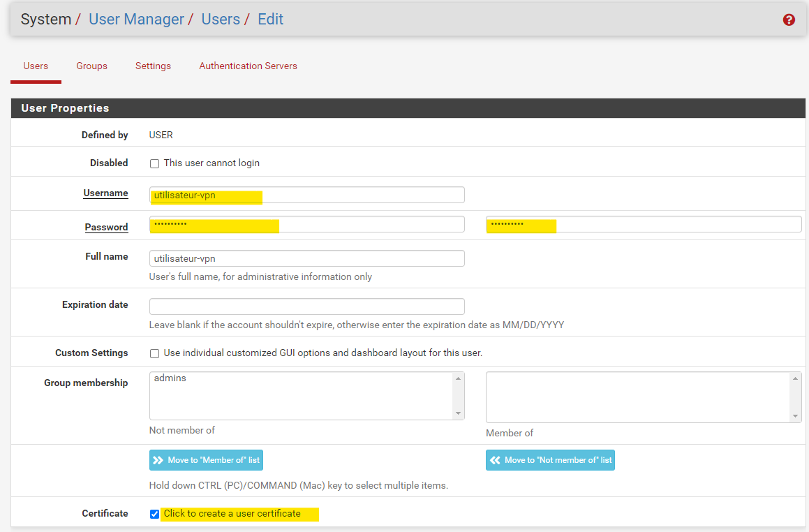This screenshot has width=809, height=532.
Task: Switch to the Groups tab
Action: point(91,66)
